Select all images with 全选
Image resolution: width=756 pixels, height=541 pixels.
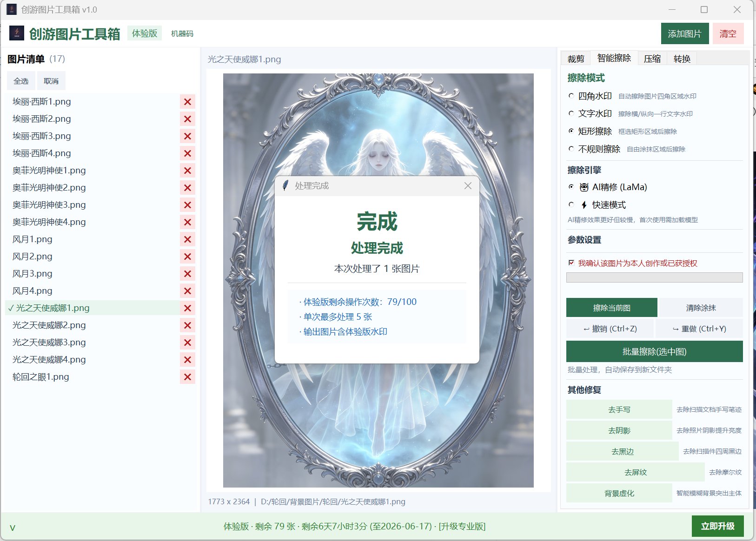coord(21,81)
